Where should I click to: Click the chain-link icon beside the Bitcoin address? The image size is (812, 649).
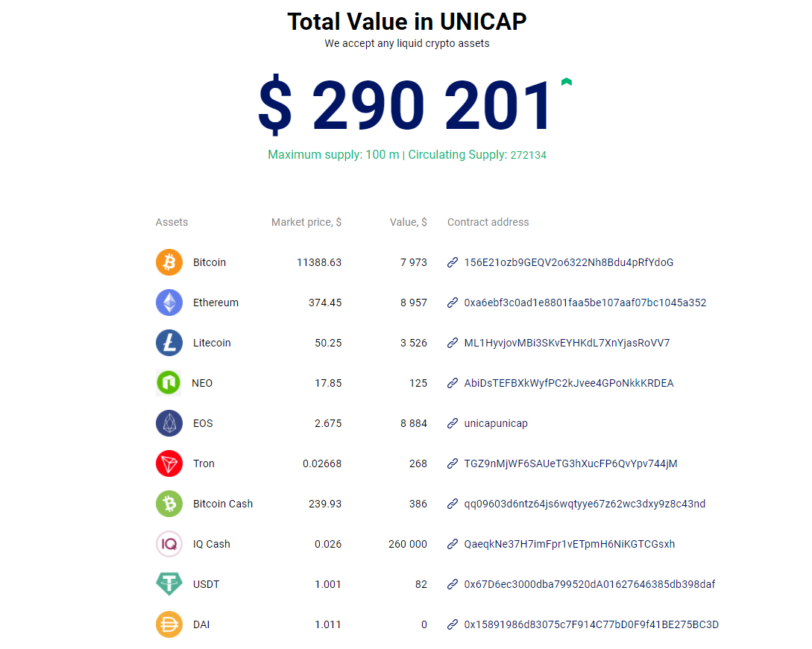tap(453, 262)
